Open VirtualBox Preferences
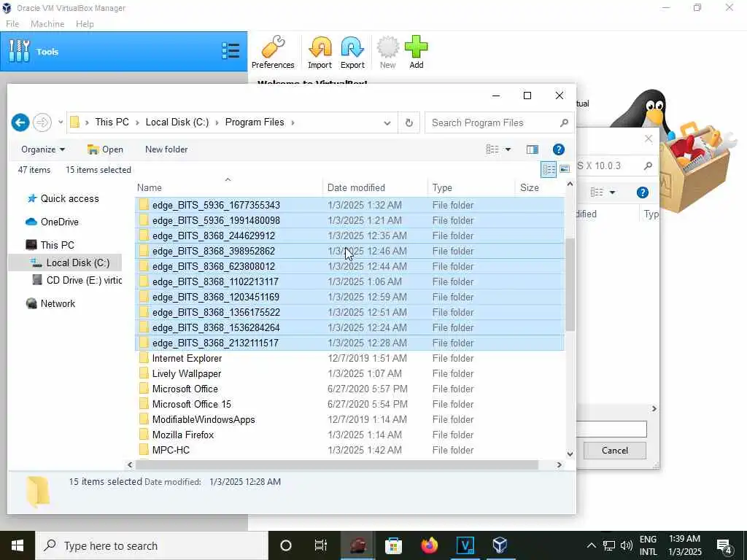This screenshot has height=560, width=747. tap(273, 52)
